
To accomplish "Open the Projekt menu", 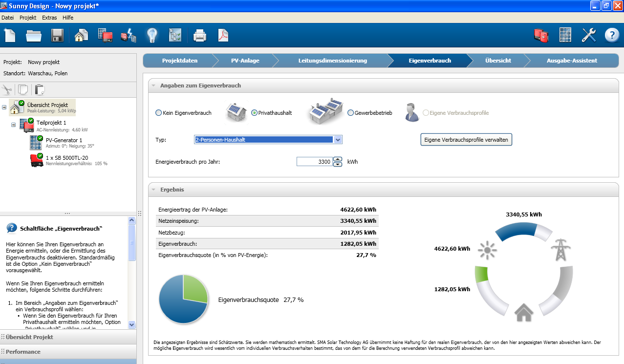I will [x=28, y=18].
